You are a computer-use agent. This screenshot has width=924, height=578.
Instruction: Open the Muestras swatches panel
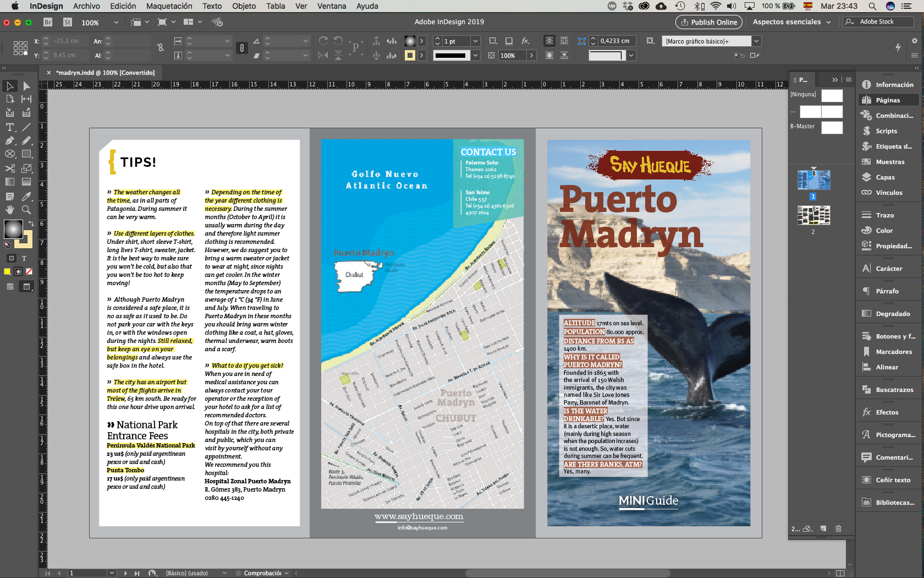889,162
